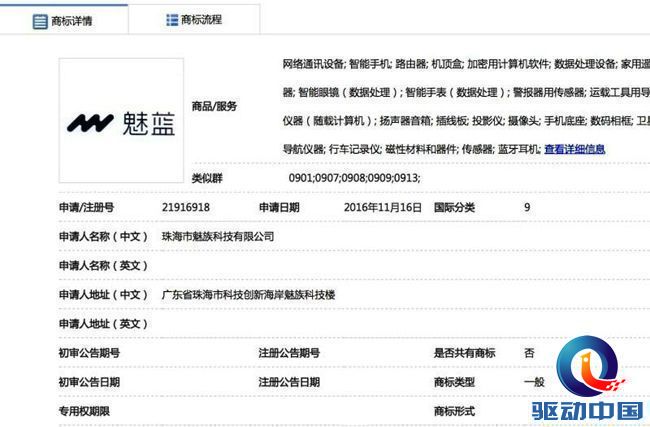Click the 申请人名称（中文） label
This screenshot has width=650, height=427.
(x=103, y=237)
